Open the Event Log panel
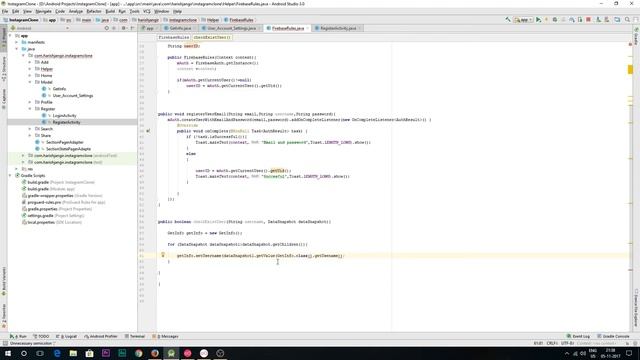This screenshot has width=640, height=360. (x=578, y=336)
